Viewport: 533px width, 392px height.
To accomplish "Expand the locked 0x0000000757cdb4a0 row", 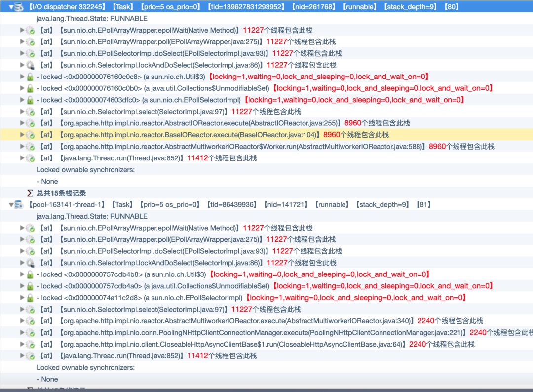I will [x=22, y=286].
